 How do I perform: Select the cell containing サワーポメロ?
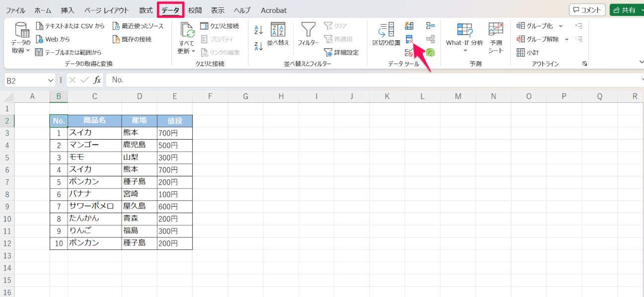pos(94,206)
